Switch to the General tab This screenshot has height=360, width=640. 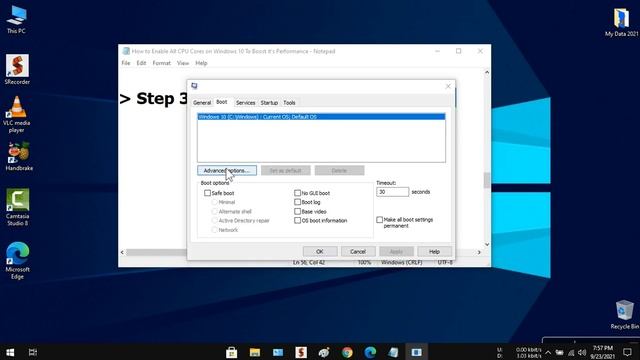pos(202,103)
